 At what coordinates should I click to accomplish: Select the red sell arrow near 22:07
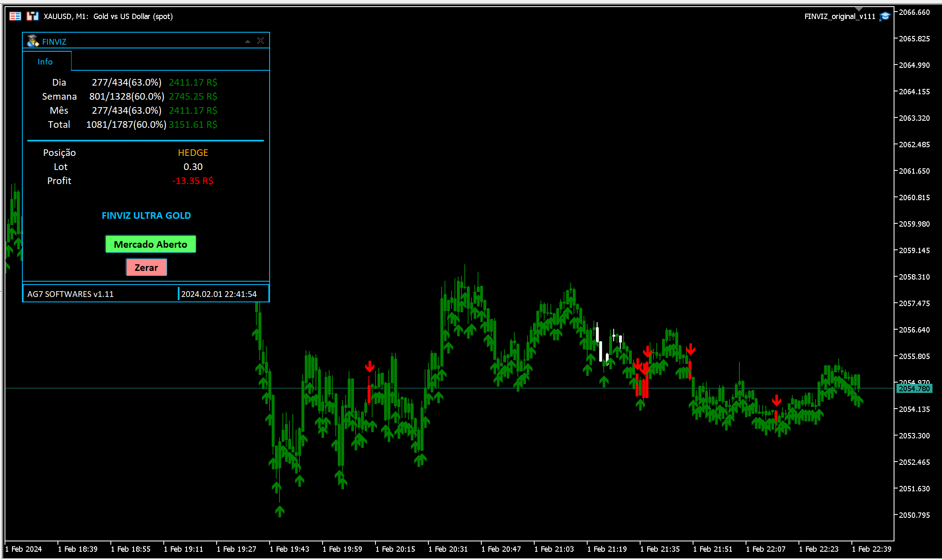(777, 400)
